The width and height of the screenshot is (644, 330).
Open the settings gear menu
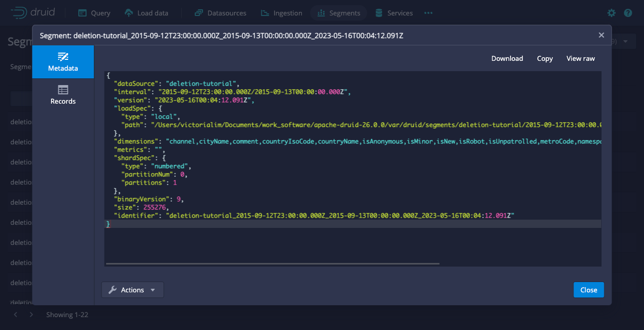coord(612,13)
